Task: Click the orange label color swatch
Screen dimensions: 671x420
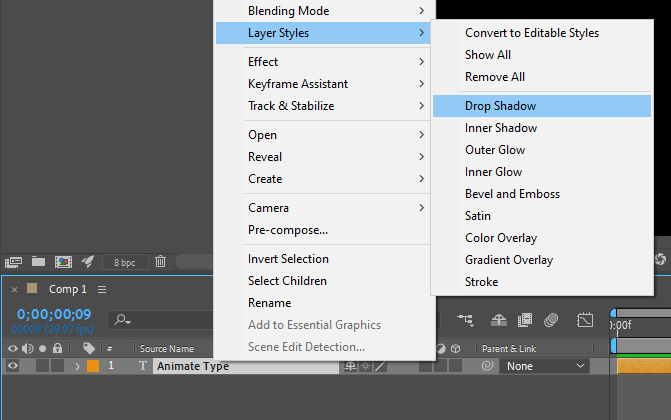Action: tap(93, 366)
